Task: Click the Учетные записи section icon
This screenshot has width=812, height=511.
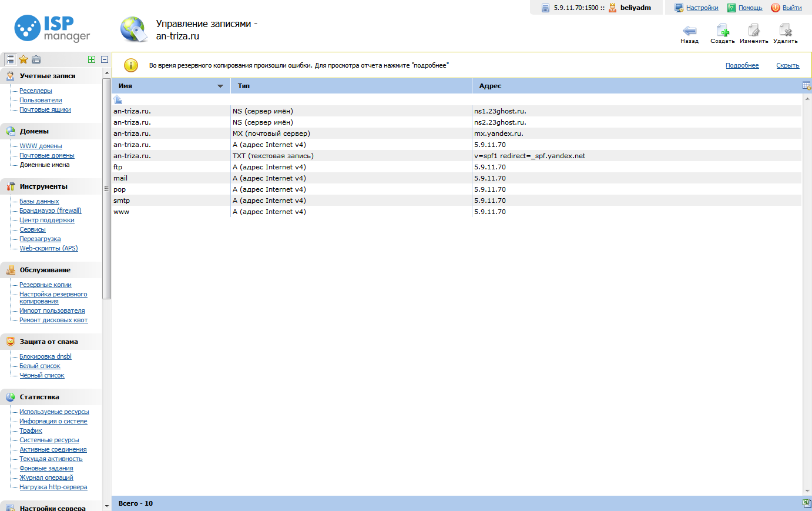Action: click(x=11, y=76)
